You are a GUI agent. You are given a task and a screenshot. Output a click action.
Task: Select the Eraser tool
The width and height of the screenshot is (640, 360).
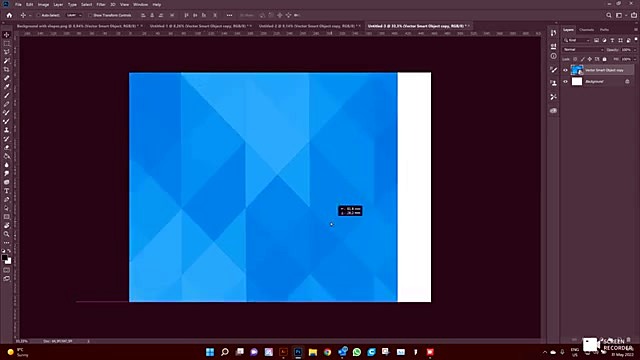7,147
